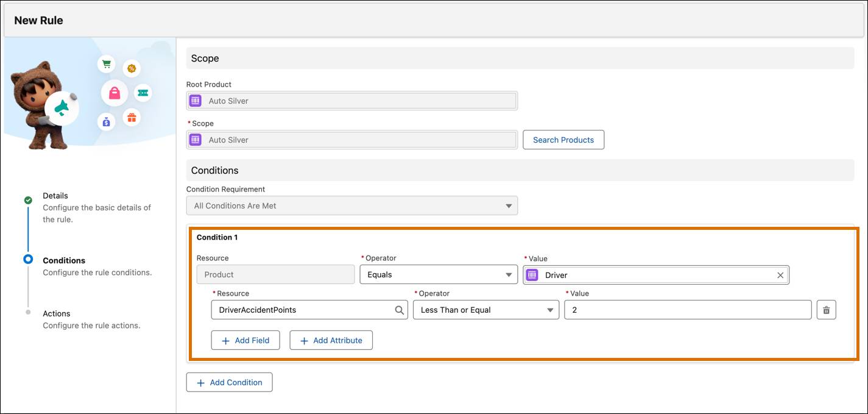
Task: Click the Add Condition button
Action: tap(229, 382)
